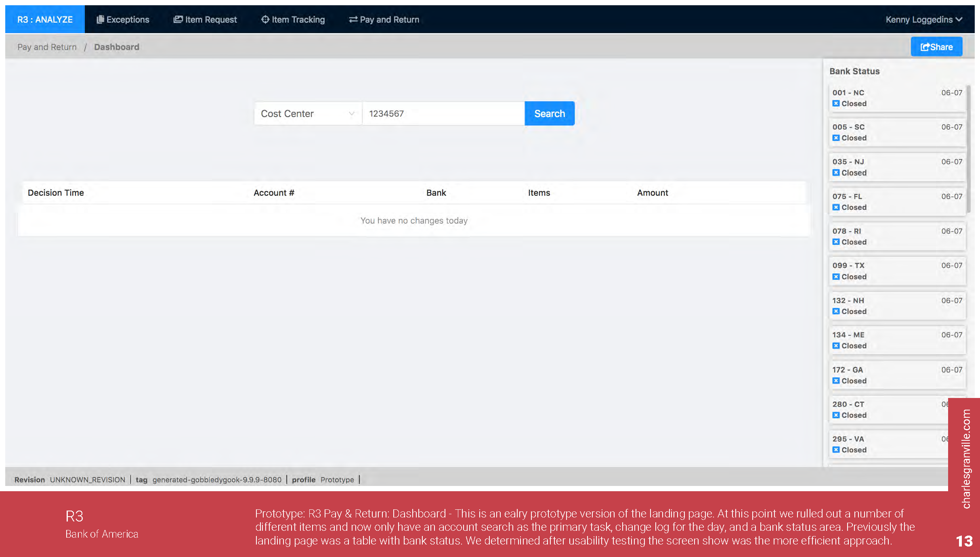980x557 pixels.
Task: Click the Closed status icon for 001 - NC
Action: tap(836, 104)
